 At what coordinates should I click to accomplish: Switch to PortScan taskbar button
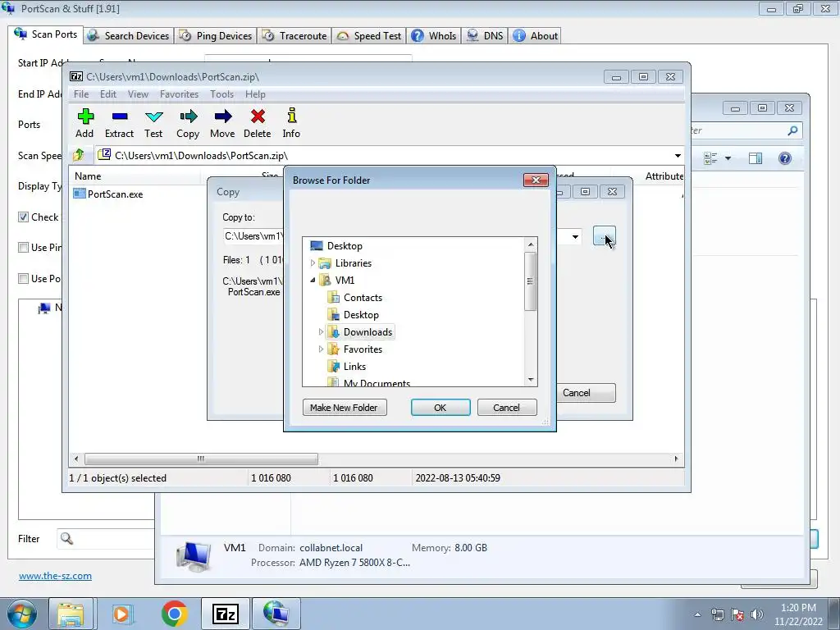click(x=276, y=614)
